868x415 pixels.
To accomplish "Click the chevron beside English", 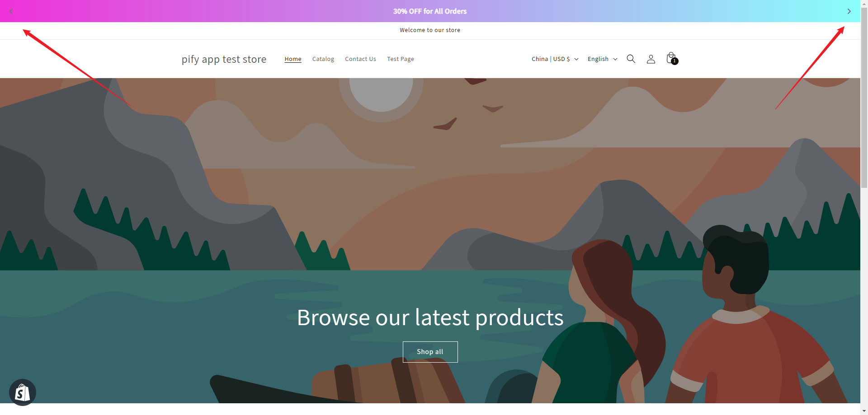I will 615,59.
